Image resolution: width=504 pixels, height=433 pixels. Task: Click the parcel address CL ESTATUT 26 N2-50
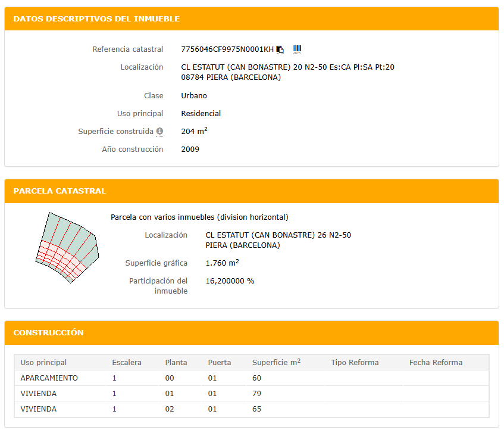(278, 235)
